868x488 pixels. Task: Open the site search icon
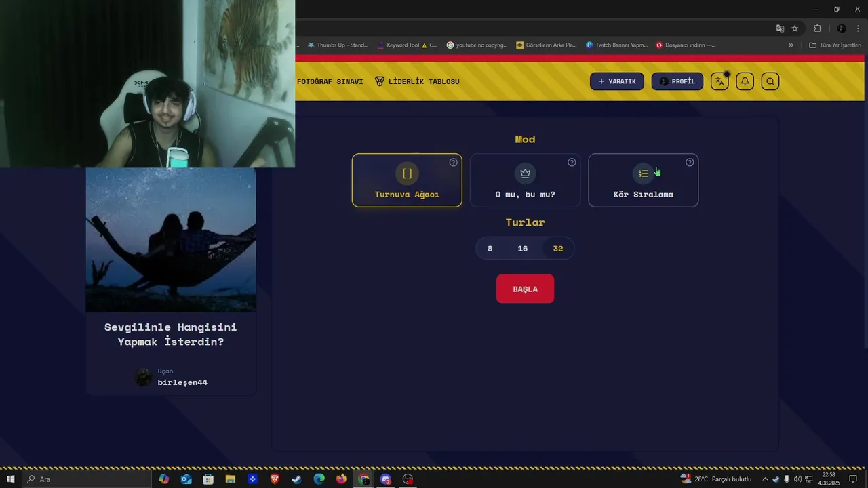pos(770,81)
